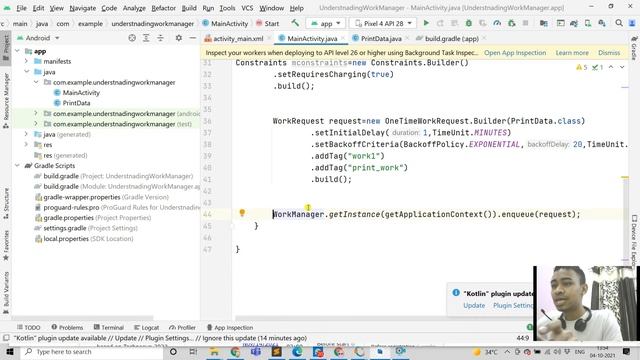Open the Device File Explorer panel
Viewport: 640px width, 360px height.
(x=634, y=241)
